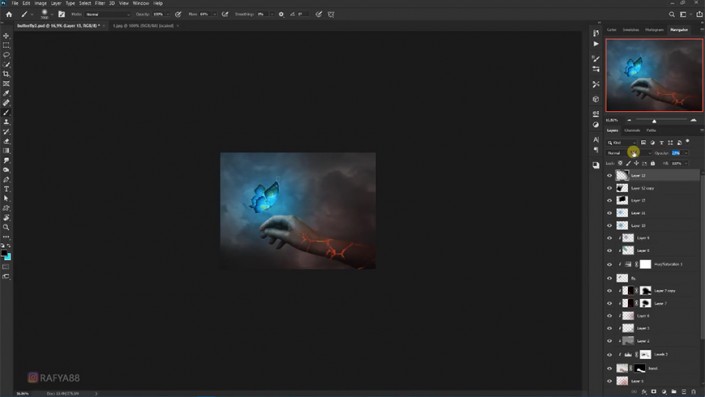Open the Character panel icon
Screen dimensions: 705x397
[596, 140]
